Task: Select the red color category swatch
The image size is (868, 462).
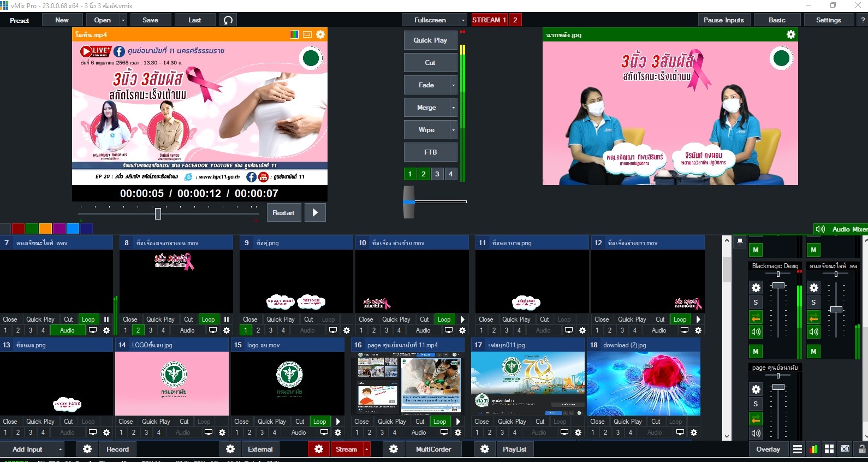Action: (x=18, y=228)
